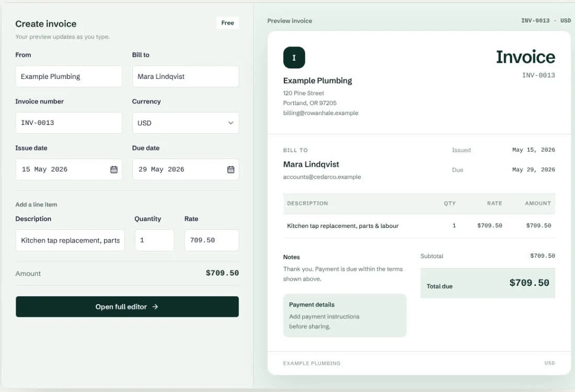Click accounts@cedarco.example email
This screenshot has width=575, height=392.
point(322,177)
